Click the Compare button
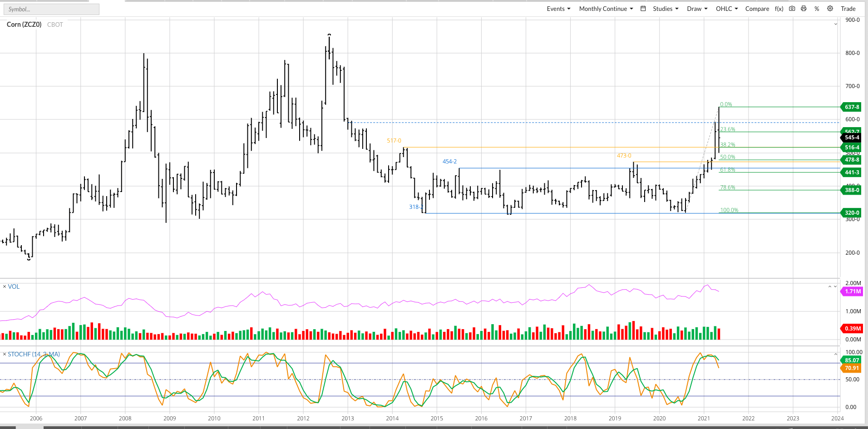 [757, 9]
